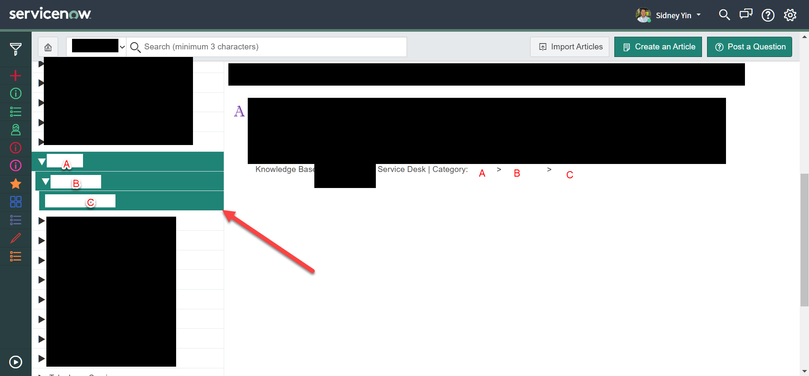Click the blue four-squares dashboard icon
Image resolution: width=809 pixels, height=376 pixels.
[x=15, y=202]
